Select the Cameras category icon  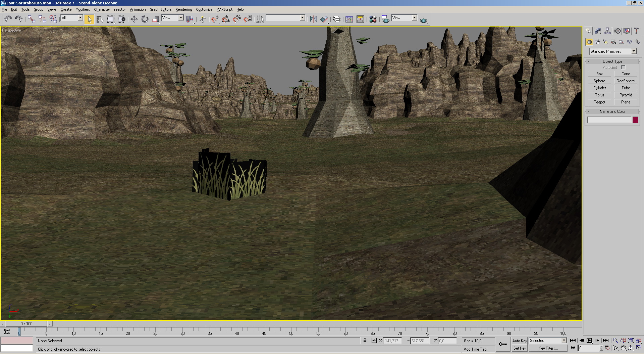pyautogui.click(x=613, y=42)
